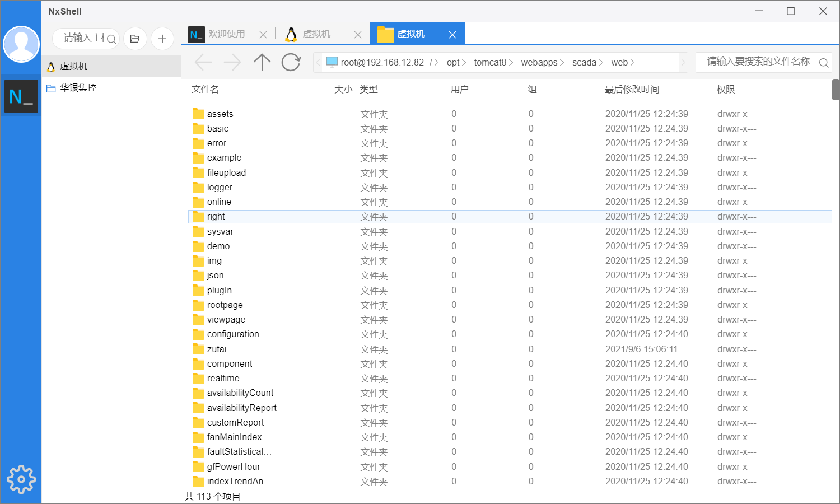This screenshot has width=840, height=504.
Task: Jump to webapps in the breadcrumb path
Action: [x=539, y=62]
